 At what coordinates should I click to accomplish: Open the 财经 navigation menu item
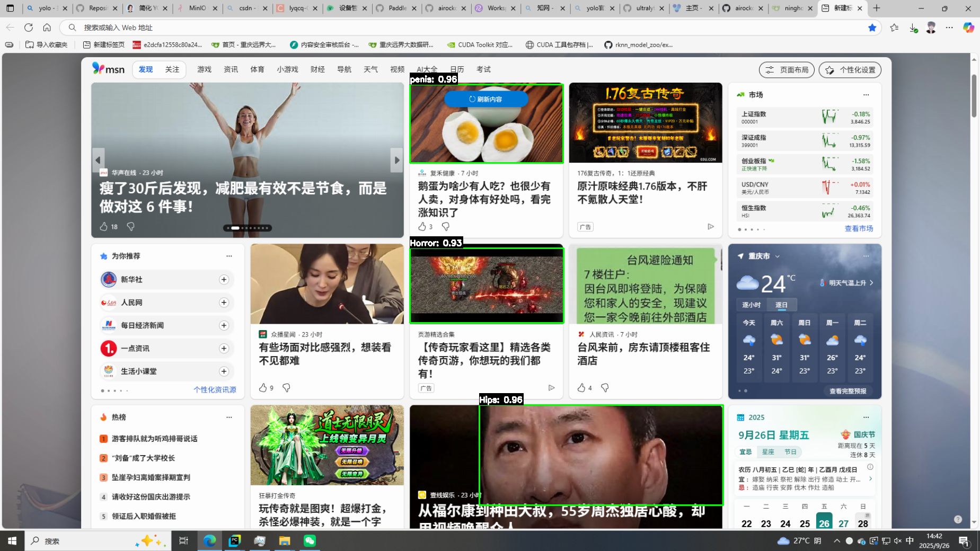(x=317, y=69)
